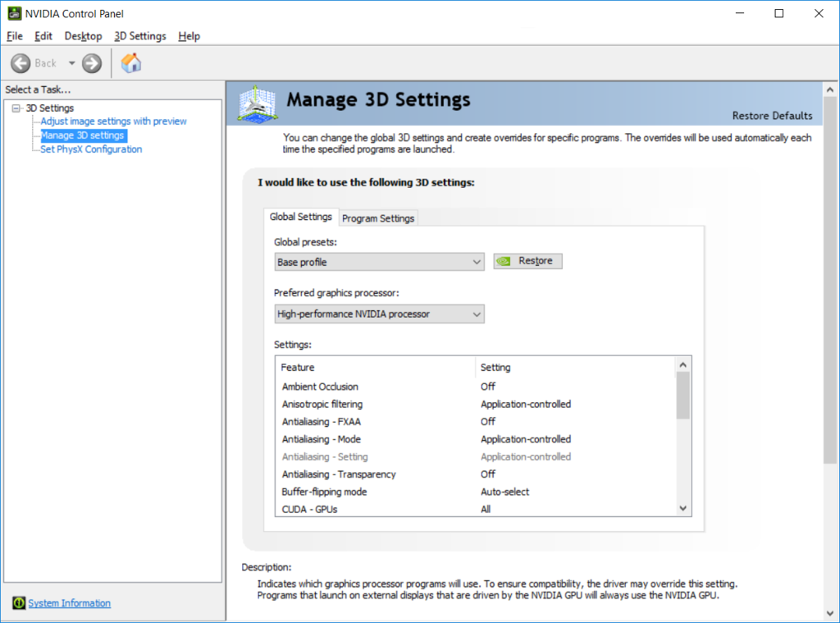Select Adjust image settings with preview

click(x=112, y=120)
